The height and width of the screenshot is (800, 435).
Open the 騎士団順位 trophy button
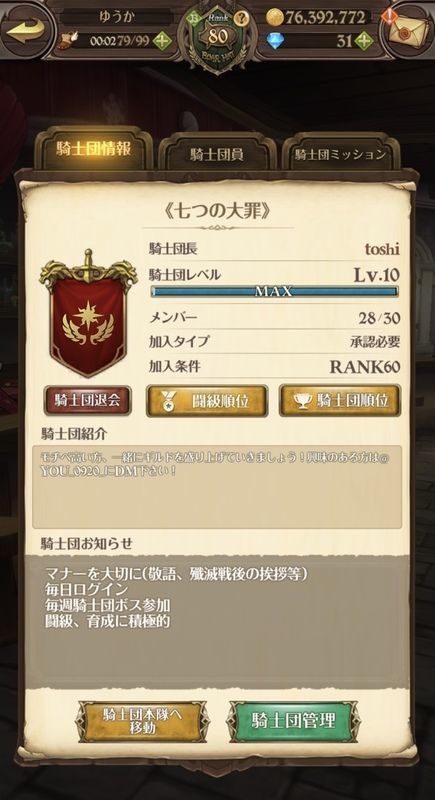[340, 401]
